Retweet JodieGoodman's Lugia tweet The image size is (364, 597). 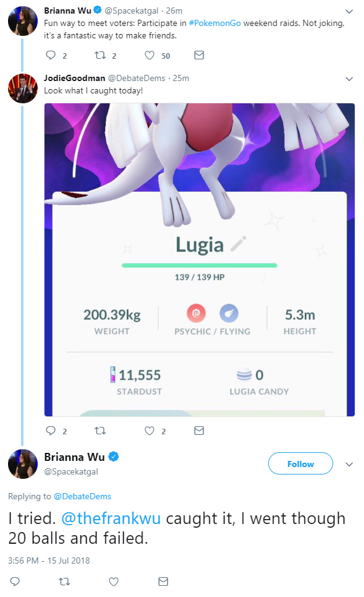(x=100, y=431)
